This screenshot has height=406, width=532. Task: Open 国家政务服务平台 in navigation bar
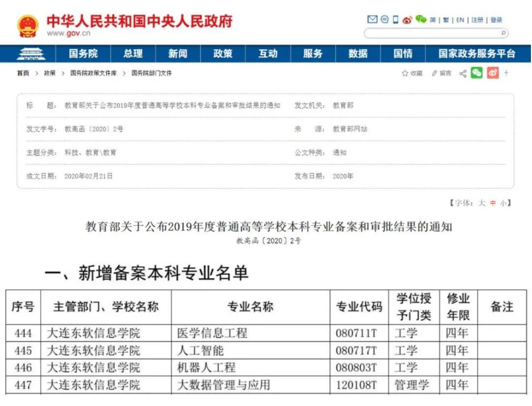click(477, 54)
